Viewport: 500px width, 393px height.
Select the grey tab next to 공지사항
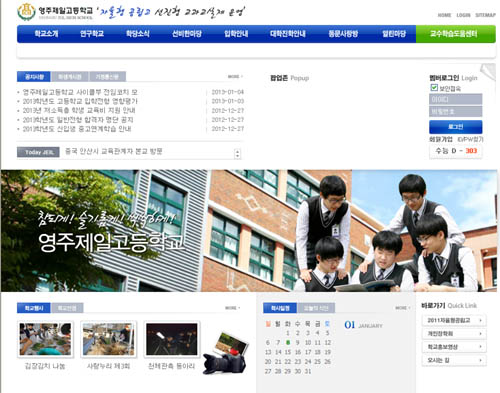pos(70,77)
